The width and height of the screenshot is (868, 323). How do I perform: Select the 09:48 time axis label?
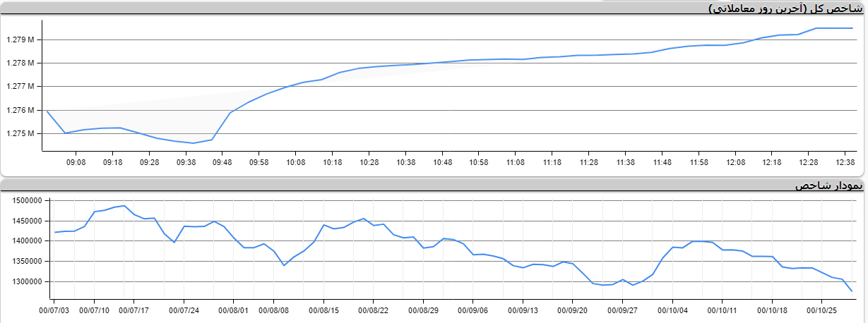[x=222, y=162]
